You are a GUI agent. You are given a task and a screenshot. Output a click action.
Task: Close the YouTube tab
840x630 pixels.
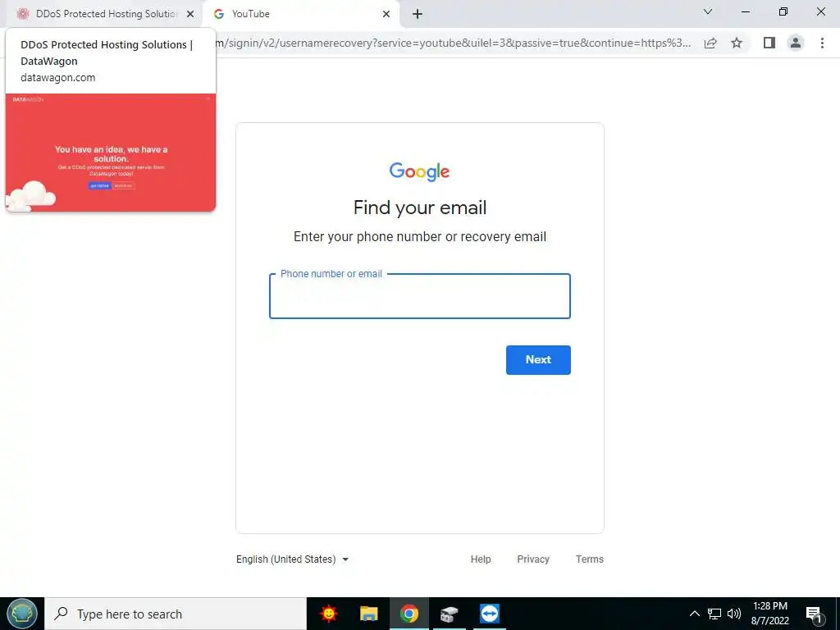tap(386, 15)
